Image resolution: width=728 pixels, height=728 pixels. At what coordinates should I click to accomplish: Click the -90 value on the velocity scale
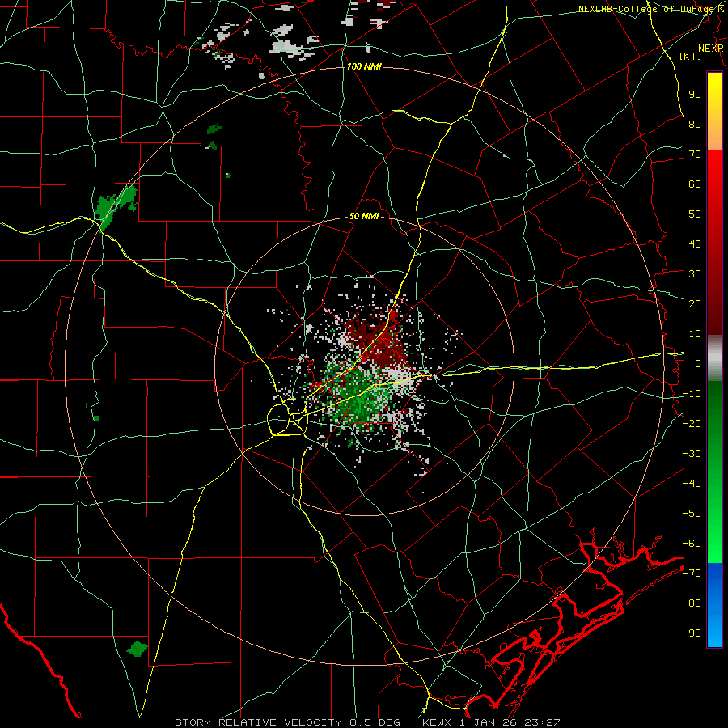692,633
